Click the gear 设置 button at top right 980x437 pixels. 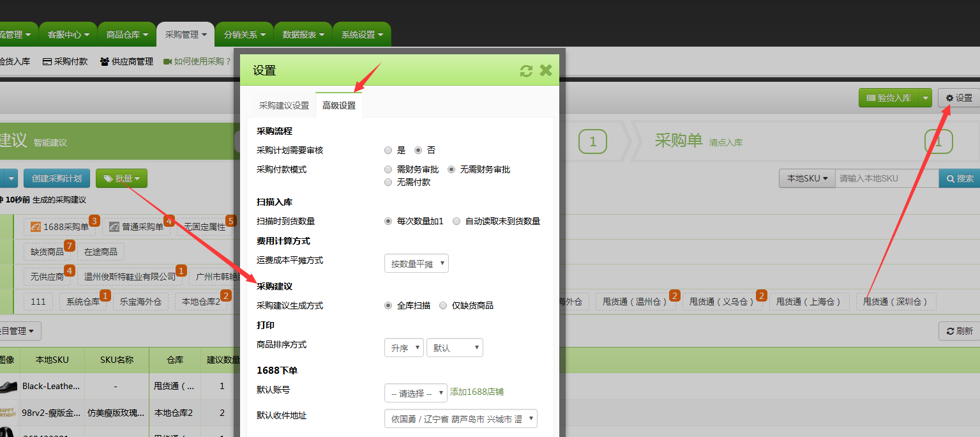click(959, 98)
